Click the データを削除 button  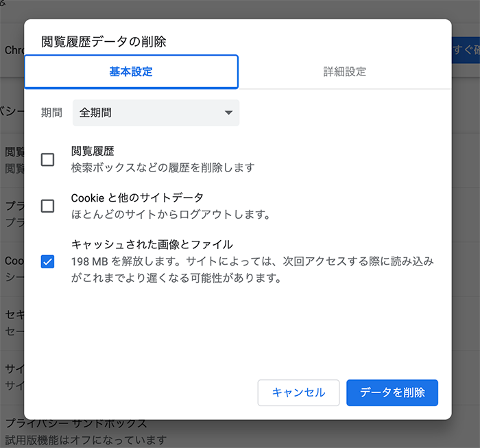(x=392, y=392)
